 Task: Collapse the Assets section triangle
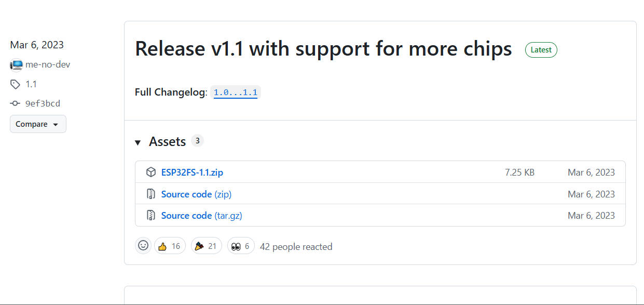(138, 142)
